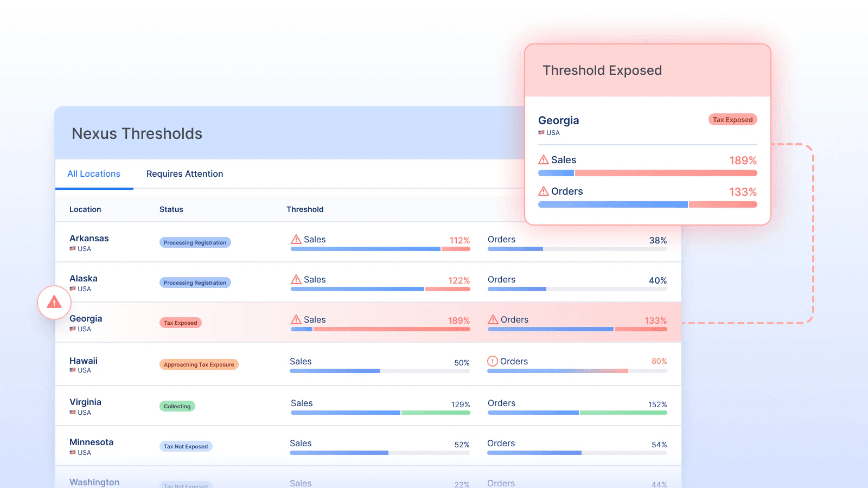Switch to the All Locations tab
868x488 pixels.
pyautogui.click(x=94, y=174)
